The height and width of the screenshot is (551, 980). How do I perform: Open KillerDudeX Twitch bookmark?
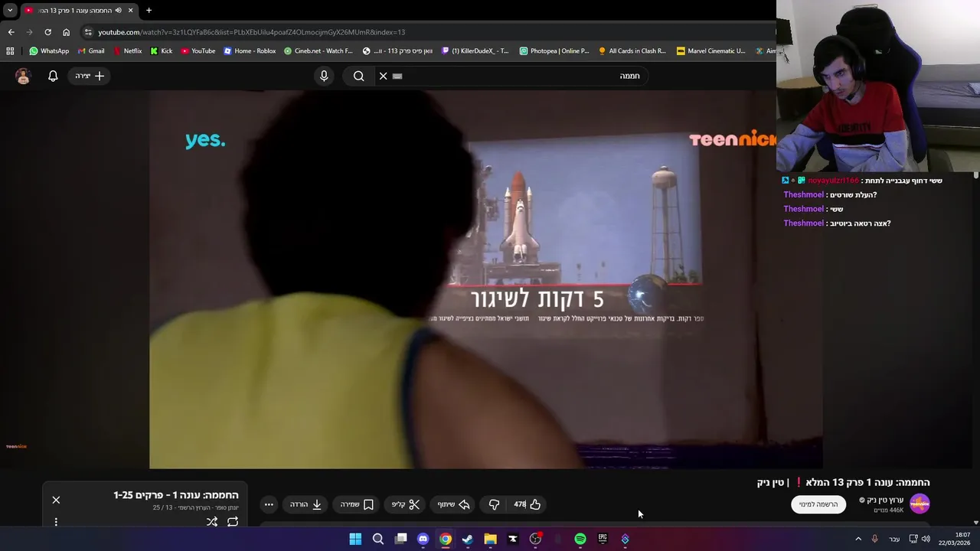coord(475,51)
